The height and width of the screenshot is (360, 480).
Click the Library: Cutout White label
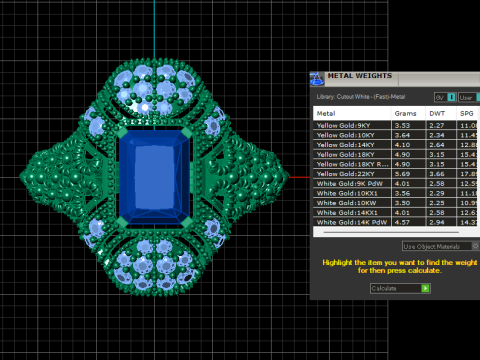click(x=361, y=97)
